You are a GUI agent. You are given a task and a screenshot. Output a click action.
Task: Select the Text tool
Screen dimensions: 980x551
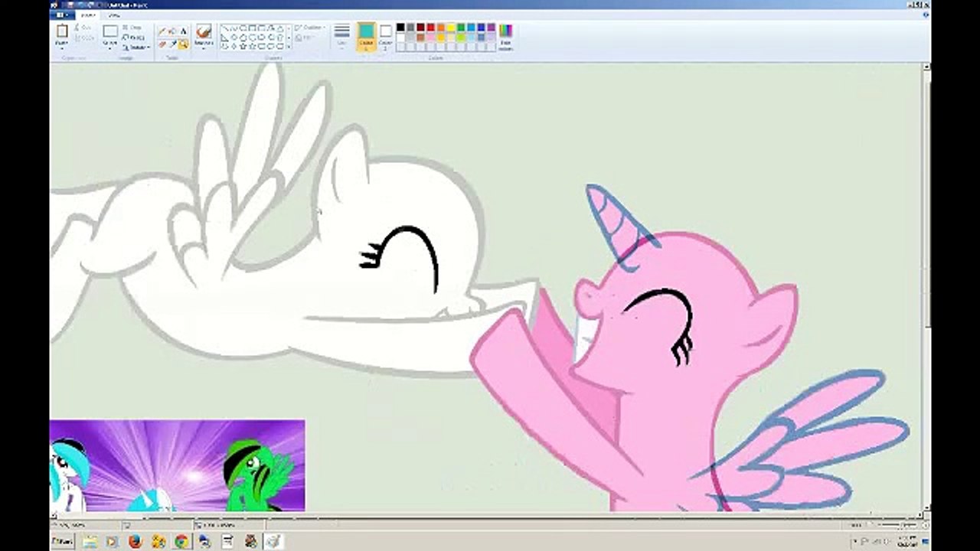point(184,31)
